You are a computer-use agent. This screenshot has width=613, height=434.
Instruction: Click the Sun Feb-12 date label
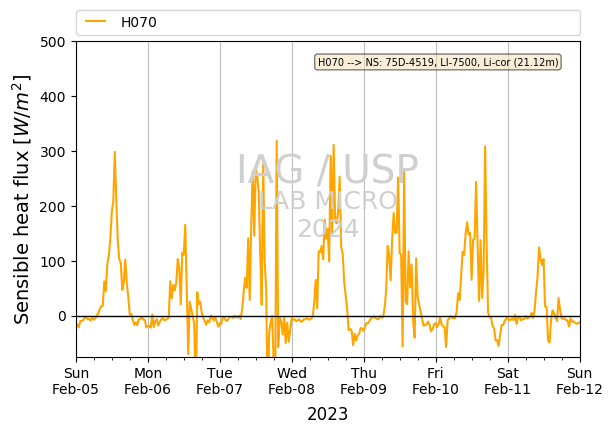pos(579,381)
